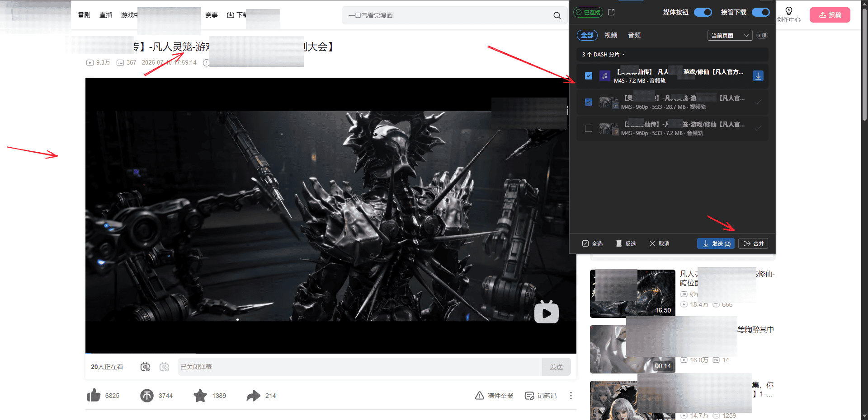868x420 pixels.
Task: Open the 当前页面 dropdown
Action: point(730,35)
